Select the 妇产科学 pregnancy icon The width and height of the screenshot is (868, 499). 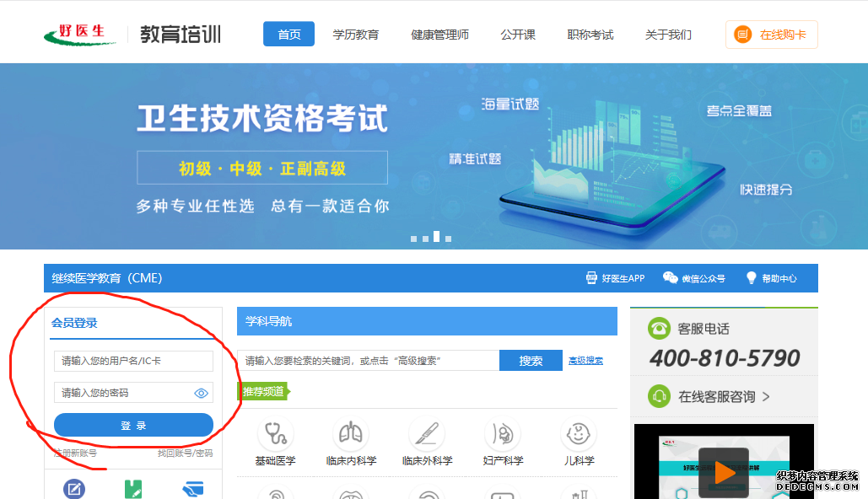pyautogui.click(x=503, y=433)
